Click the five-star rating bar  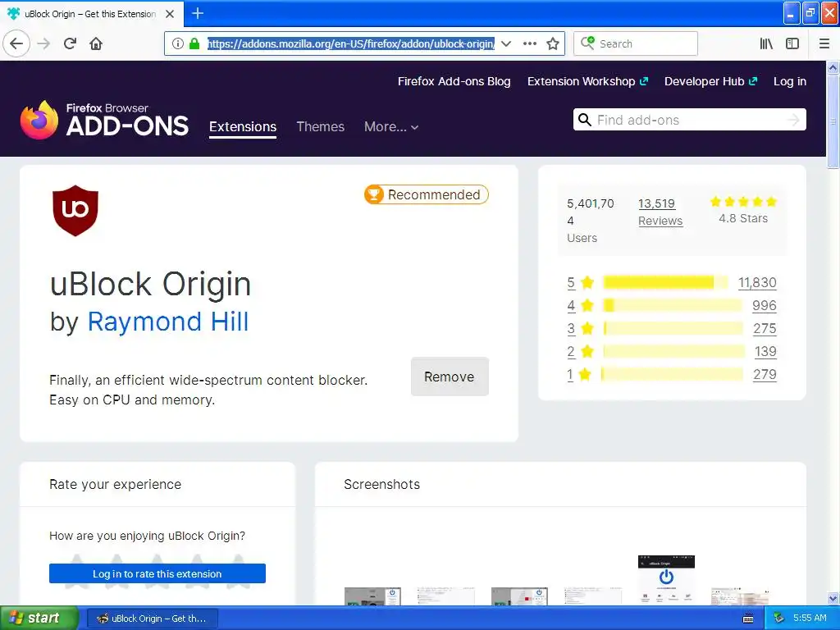click(x=665, y=282)
